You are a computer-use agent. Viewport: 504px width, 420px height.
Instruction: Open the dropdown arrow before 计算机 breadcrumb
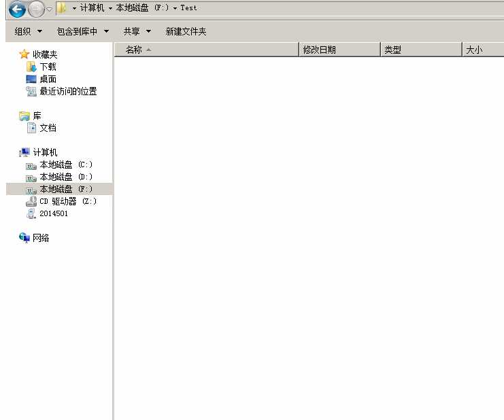(x=74, y=8)
